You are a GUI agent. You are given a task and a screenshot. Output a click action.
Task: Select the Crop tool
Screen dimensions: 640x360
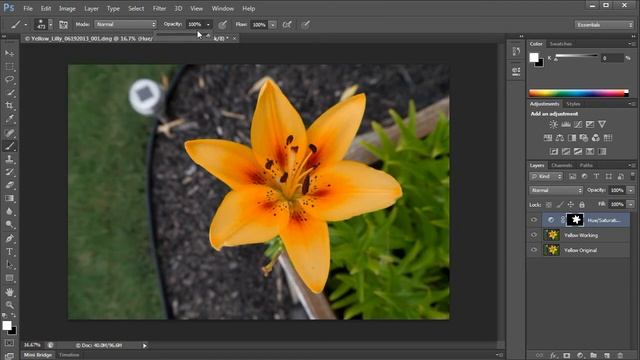[x=9, y=105]
